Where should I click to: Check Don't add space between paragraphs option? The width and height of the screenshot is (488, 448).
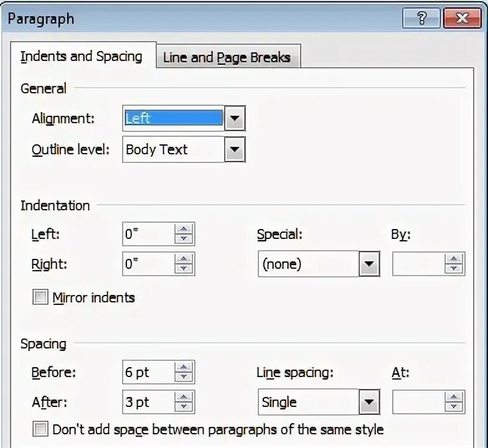[40, 429]
